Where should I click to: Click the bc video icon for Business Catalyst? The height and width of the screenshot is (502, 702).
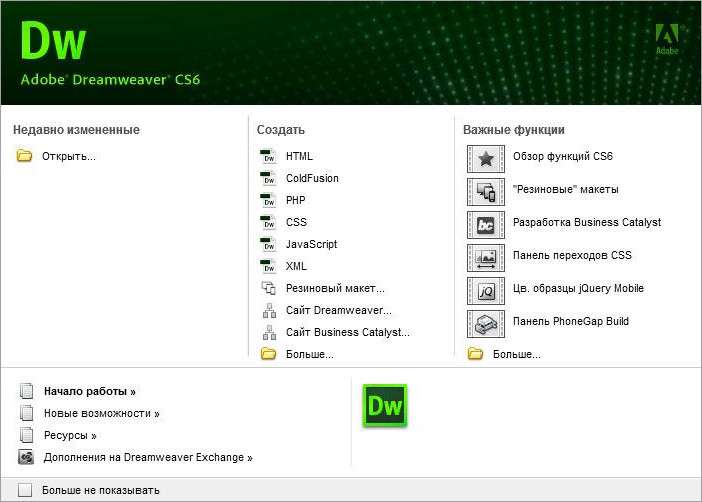point(486,225)
